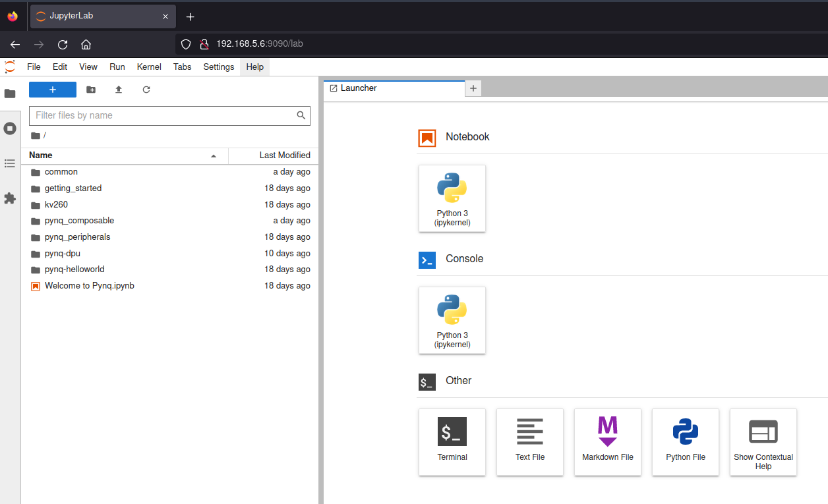Click the Upload Files icon
828x504 pixels.
point(119,90)
